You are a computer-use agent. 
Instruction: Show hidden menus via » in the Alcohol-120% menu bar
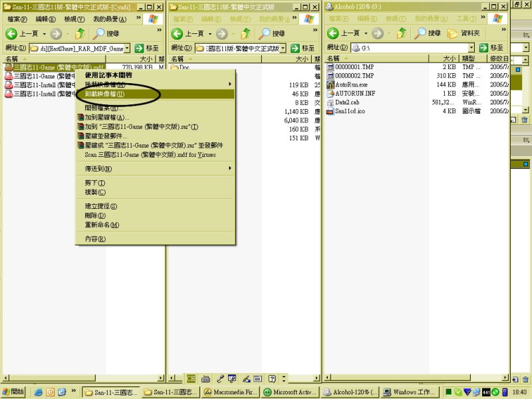tap(483, 17)
